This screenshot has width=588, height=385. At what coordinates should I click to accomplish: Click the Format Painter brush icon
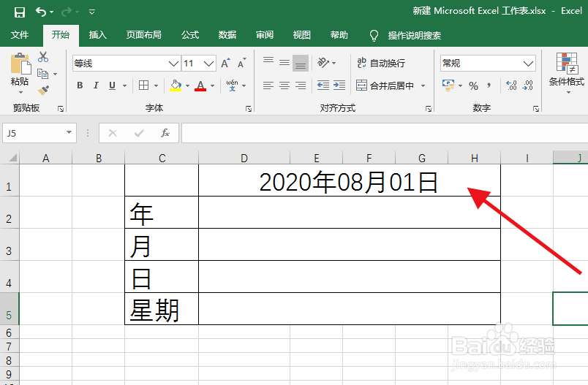[43, 91]
